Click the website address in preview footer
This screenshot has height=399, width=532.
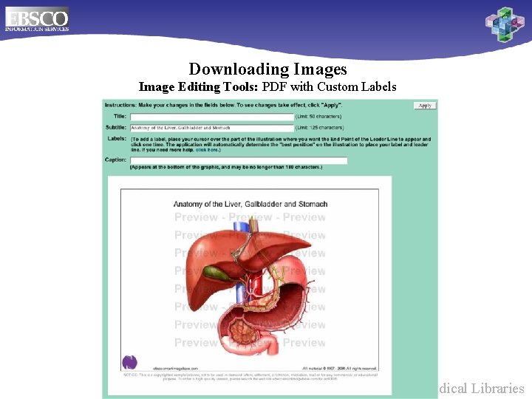pos(175,369)
